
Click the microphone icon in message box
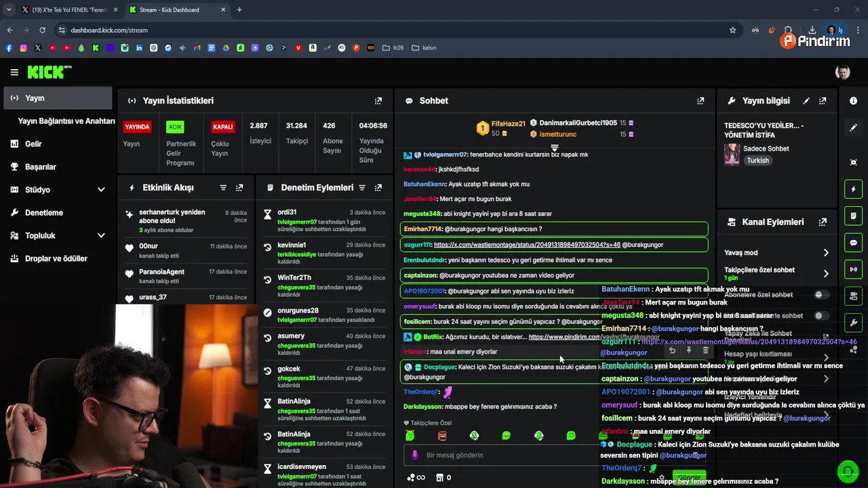[x=415, y=455]
